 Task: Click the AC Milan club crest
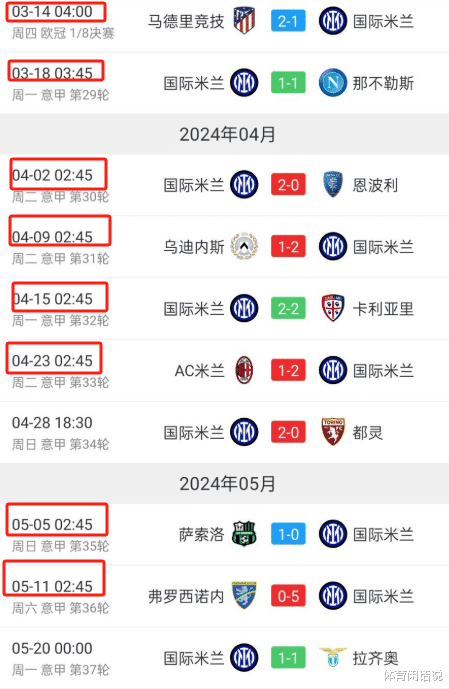coord(244,370)
